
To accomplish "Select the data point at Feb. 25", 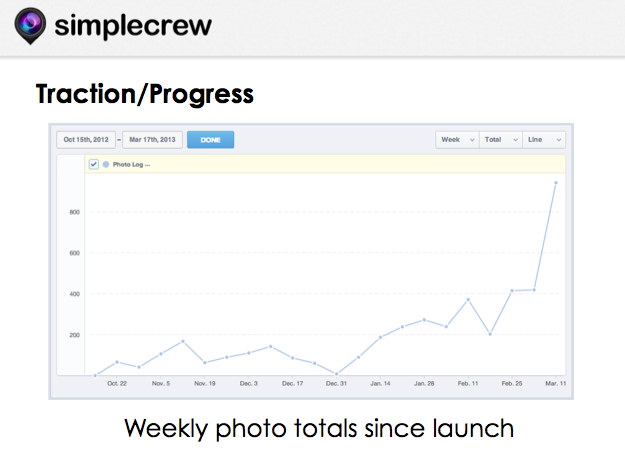I will [x=512, y=291].
